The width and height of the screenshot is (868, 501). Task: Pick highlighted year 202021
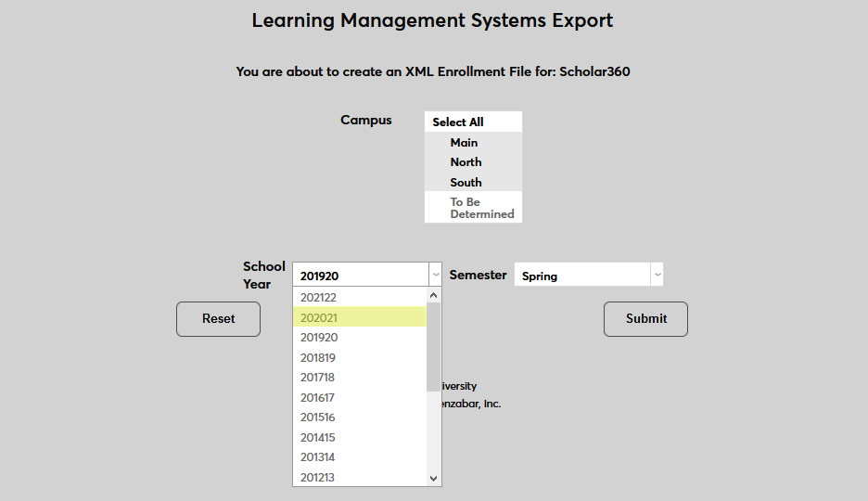point(360,317)
